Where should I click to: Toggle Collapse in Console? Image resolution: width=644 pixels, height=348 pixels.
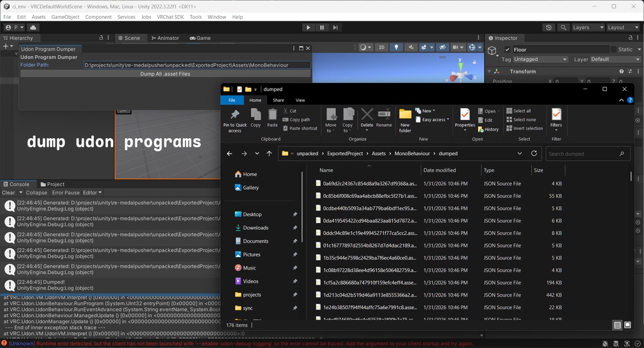pos(36,192)
